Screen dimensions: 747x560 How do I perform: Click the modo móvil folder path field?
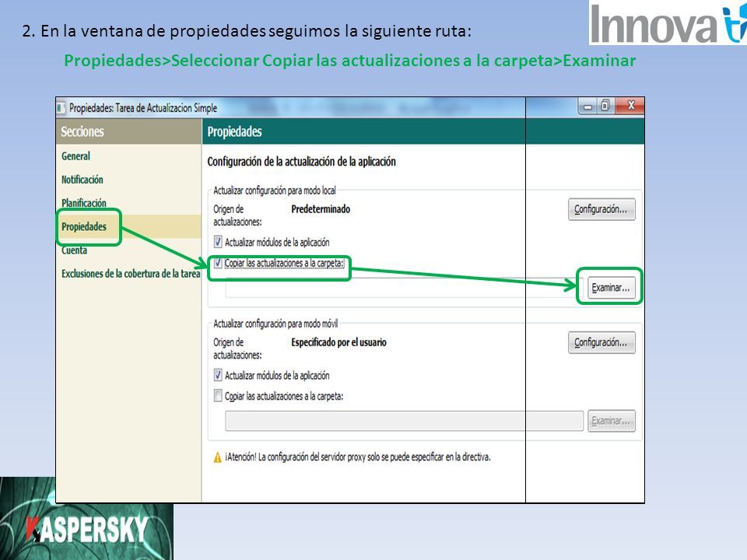click(404, 421)
